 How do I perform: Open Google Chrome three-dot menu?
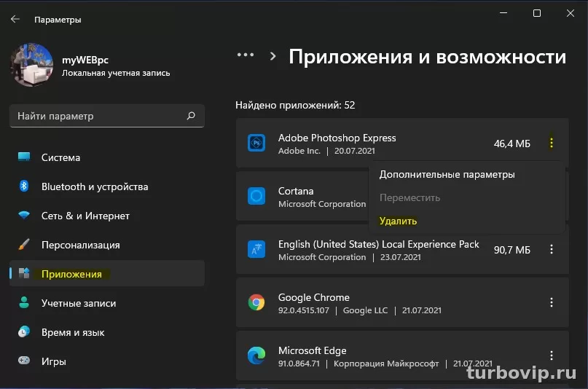point(552,302)
